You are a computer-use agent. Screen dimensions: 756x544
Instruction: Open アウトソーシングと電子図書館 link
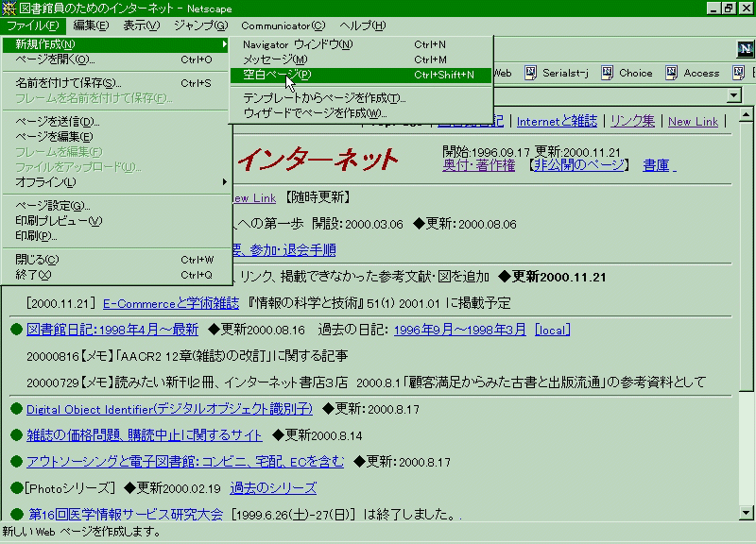185,462
